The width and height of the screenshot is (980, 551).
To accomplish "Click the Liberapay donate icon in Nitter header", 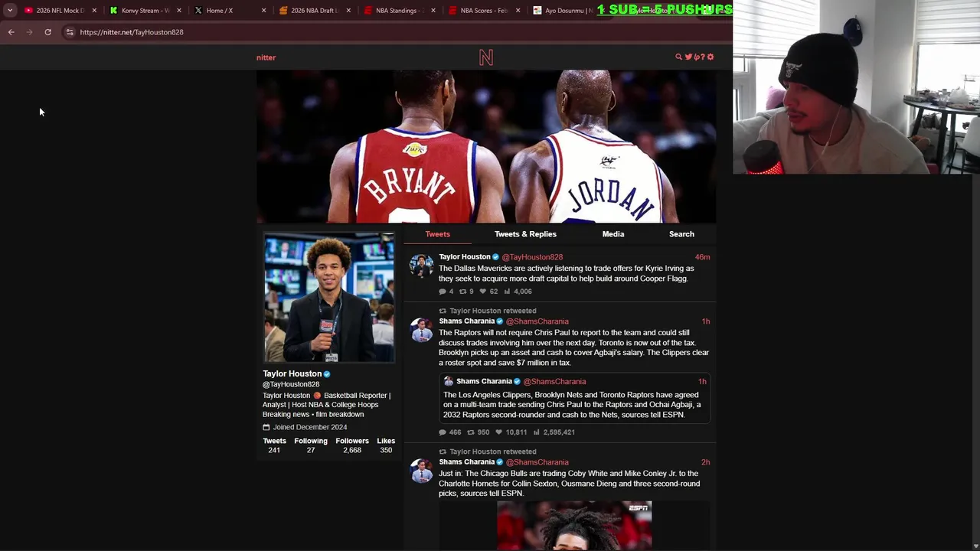I will (x=696, y=57).
